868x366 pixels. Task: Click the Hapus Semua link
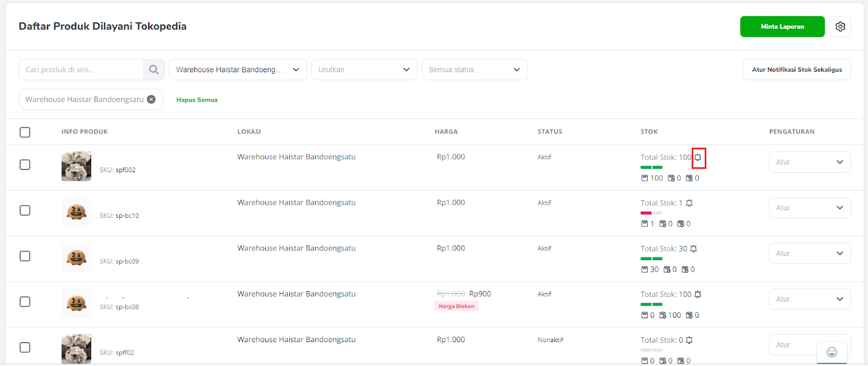197,100
